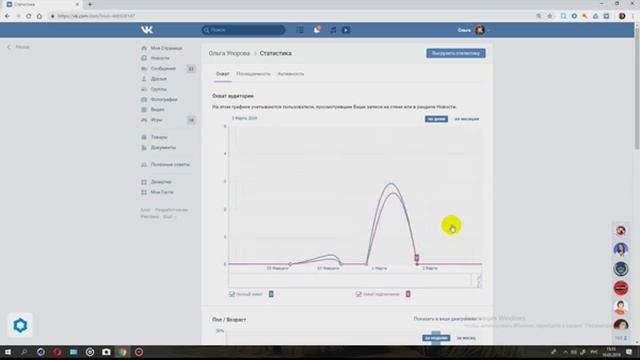The height and width of the screenshot is (360, 640).
Task: Click the Игры sidebar icon
Action: [x=144, y=120]
